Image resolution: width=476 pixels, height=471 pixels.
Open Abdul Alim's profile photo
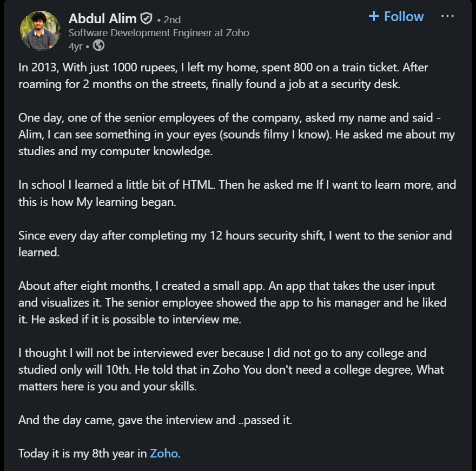(41, 30)
